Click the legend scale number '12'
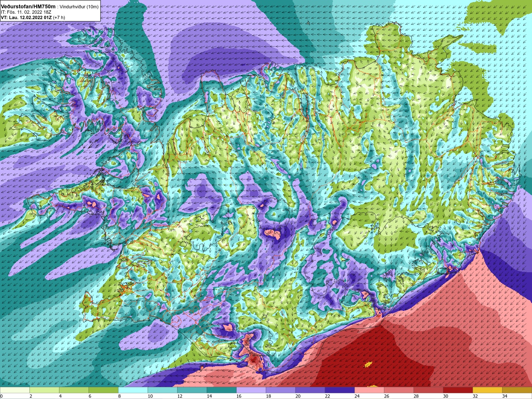 click(x=180, y=396)
